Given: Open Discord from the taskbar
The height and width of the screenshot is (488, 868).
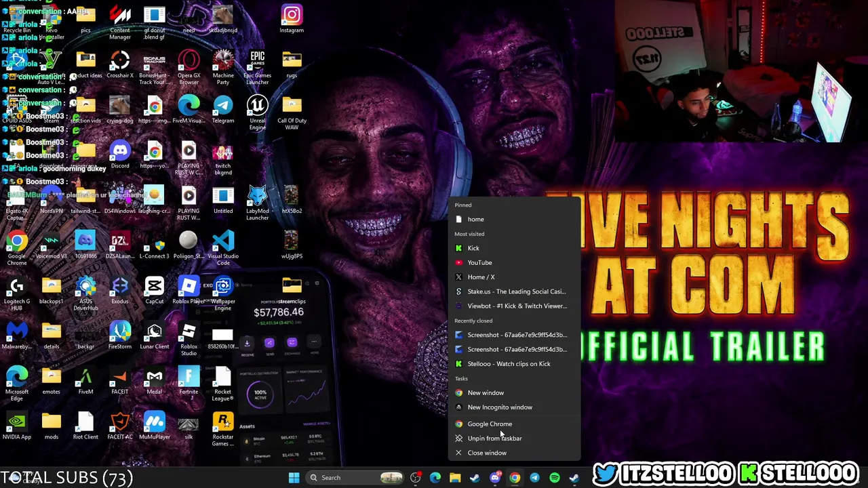Looking at the screenshot, I should click(x=495, y=478).
